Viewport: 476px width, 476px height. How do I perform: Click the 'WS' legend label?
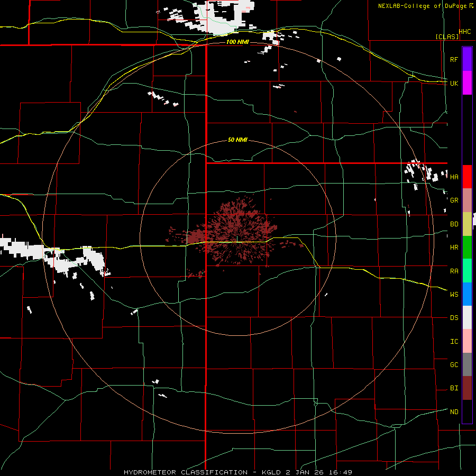tap(454, 294)
